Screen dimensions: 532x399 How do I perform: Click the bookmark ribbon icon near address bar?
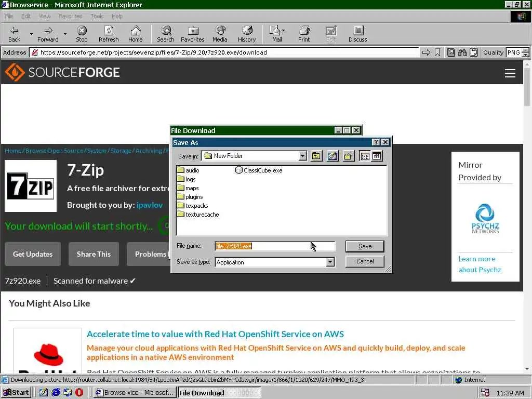(x=437, y=52)
